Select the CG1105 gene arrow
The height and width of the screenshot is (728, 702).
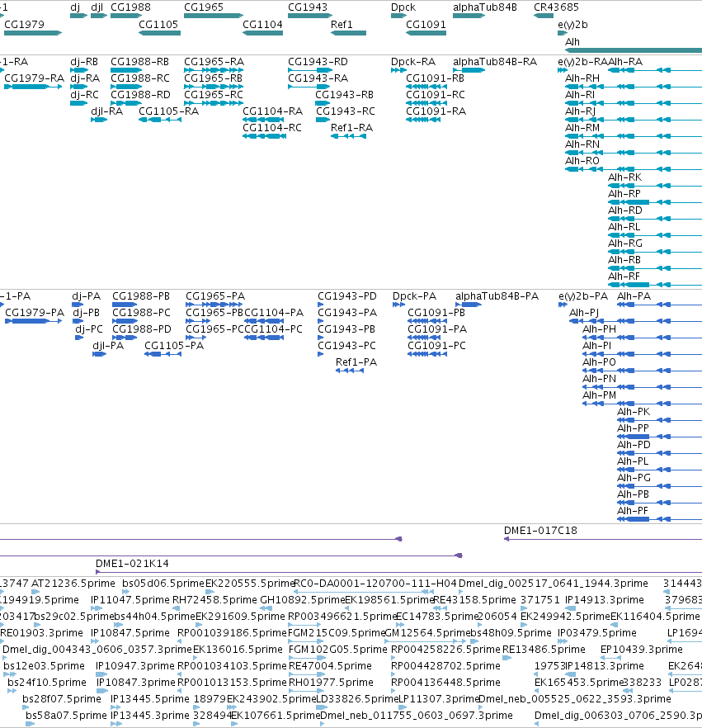pos(159,33)
